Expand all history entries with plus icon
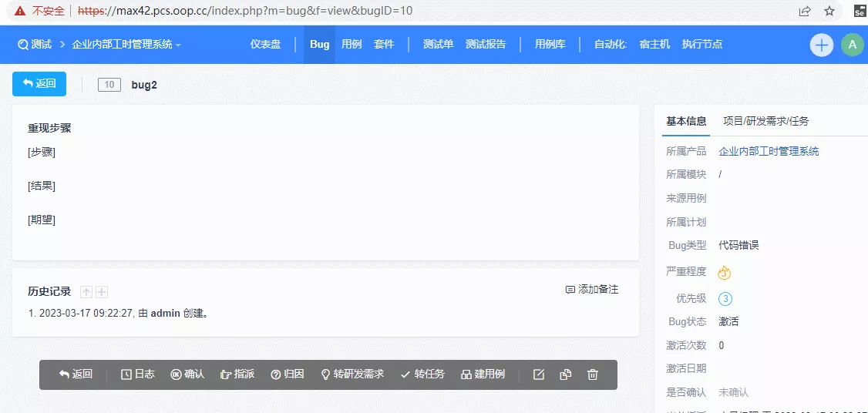The width and height of the screenshot is (868, 413). (x=101, y=292)
